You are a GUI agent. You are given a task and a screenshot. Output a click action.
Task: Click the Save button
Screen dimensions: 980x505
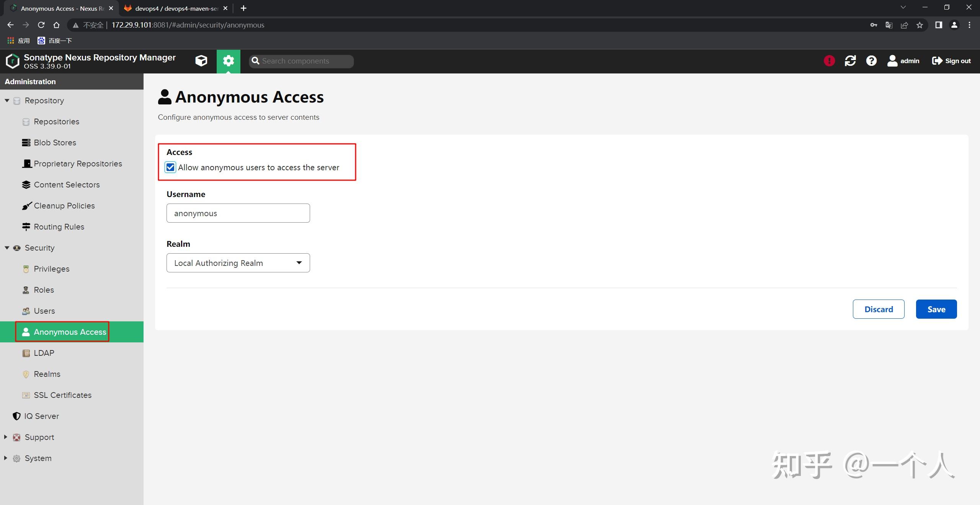click(x=936, y=309)
